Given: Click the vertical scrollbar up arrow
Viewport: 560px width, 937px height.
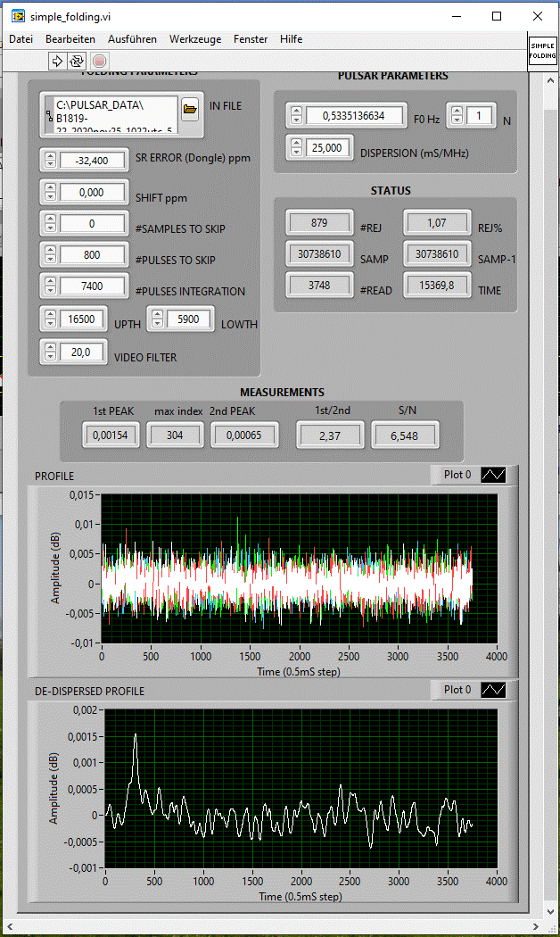Looking at the screenshot, I should coord(550,80).
